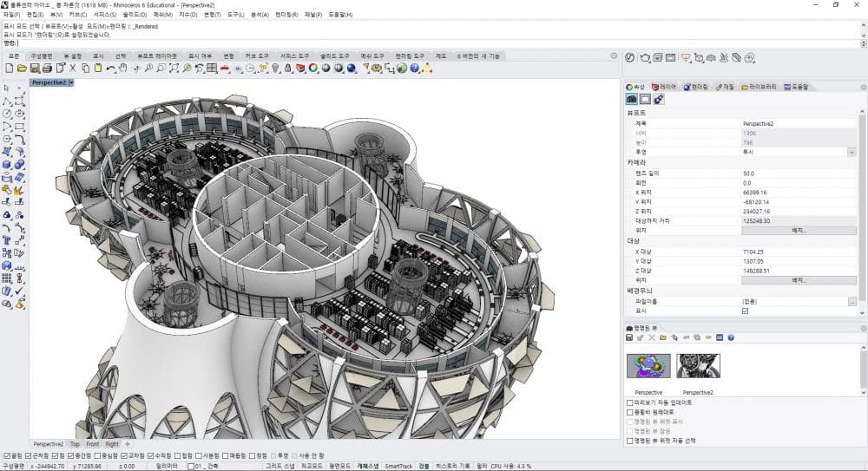This screenshot has width=868, height=471.
Task: Switch to the 레이어 panel tab
Action: point(664,87)
